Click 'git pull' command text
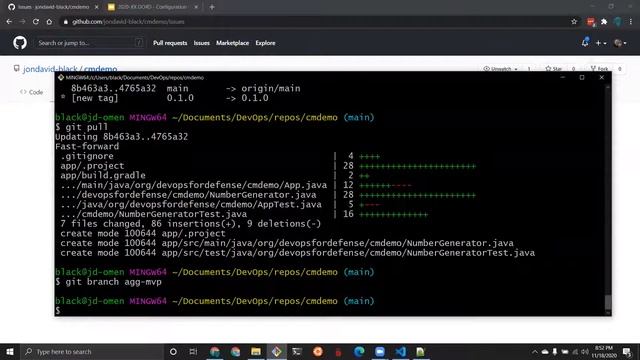The height and width of the screenshot is (360, 640). 87,127
